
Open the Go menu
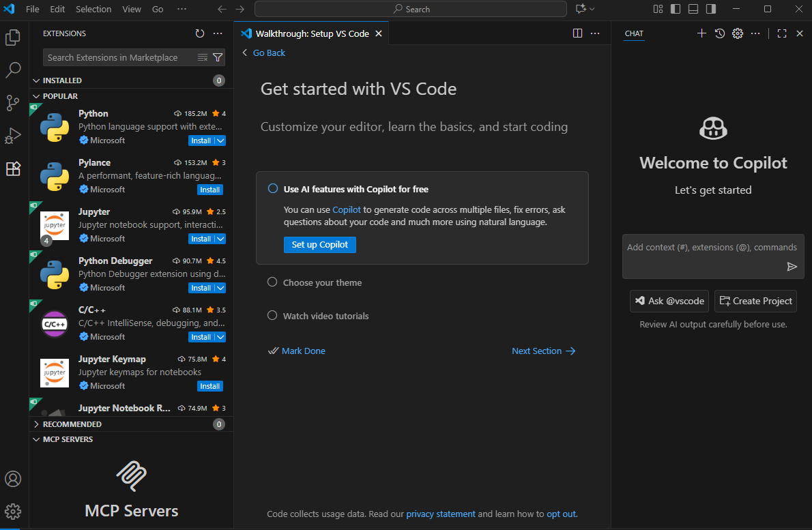click(x=158, y=9)
